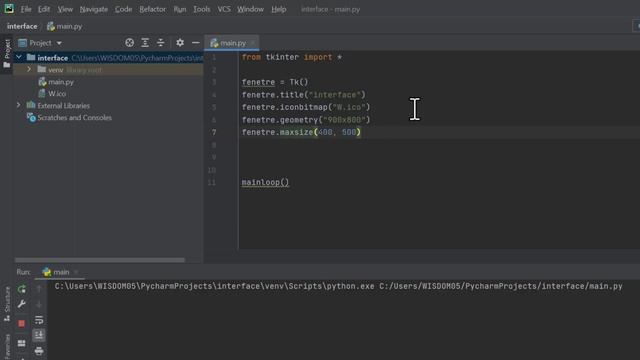640x360 pixels.
Task: Click the mainloop() line of code
Action: (265, 182)
